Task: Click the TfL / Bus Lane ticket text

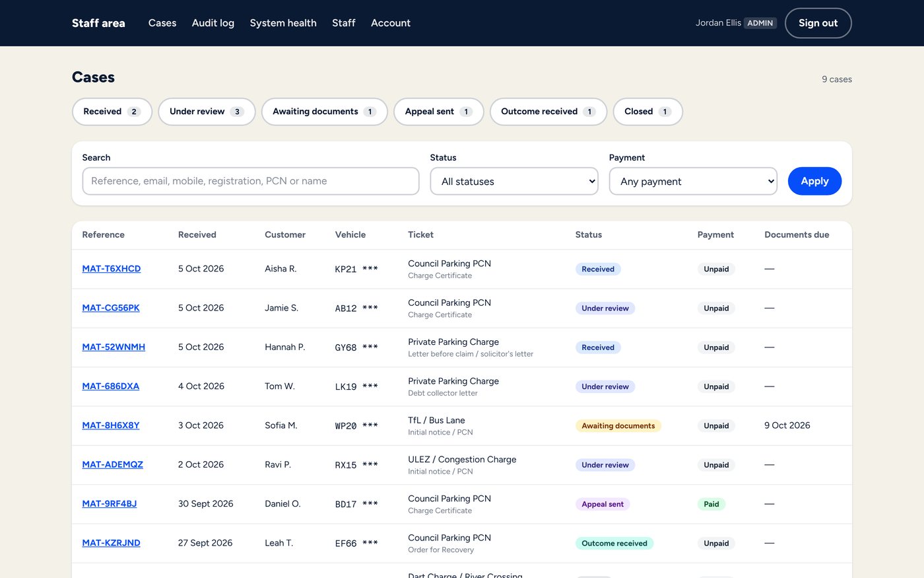Action: (x=436, y=420)
